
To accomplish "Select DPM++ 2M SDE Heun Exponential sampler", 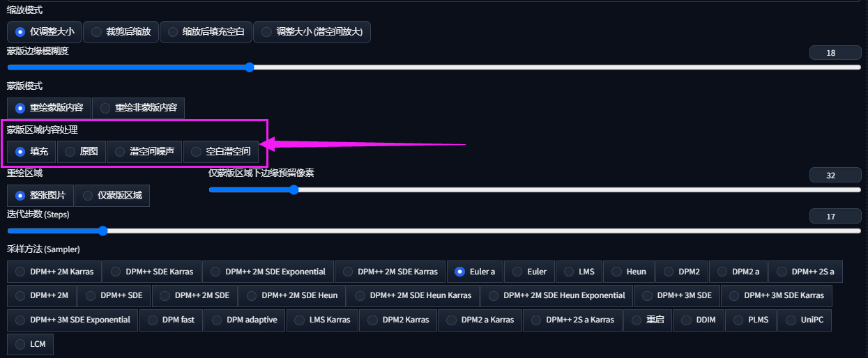I will tap(556, 295).
